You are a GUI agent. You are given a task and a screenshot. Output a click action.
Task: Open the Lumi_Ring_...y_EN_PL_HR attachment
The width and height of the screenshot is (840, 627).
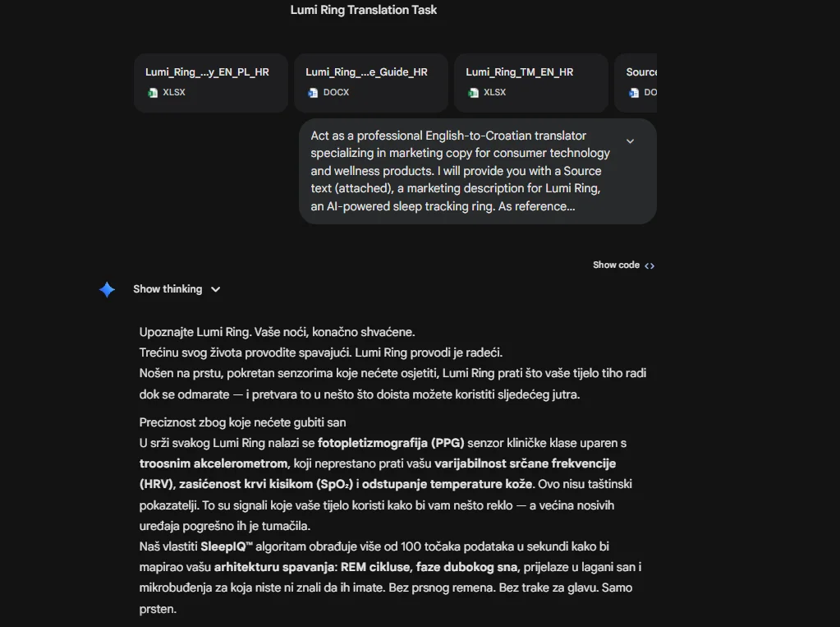pyautogui.click(x=210, y=83)
